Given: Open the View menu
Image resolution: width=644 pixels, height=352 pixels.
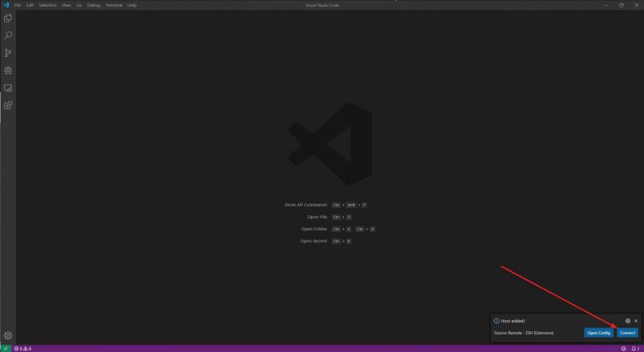Looking at the screenshot, I should point(66,5).
